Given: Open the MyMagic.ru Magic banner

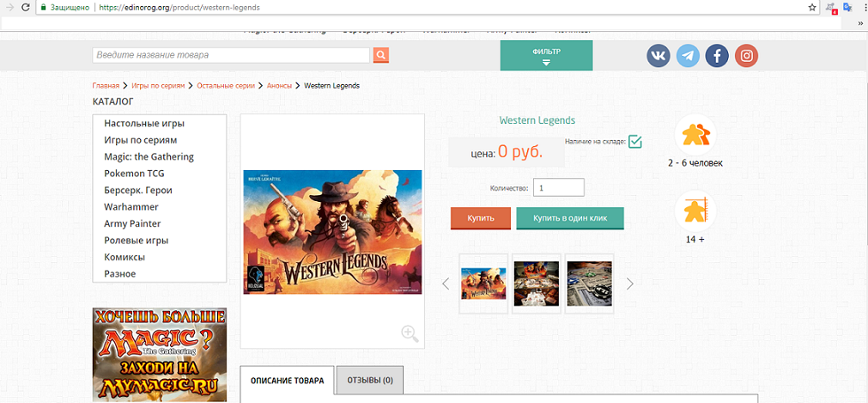Looking at the screenshot, I should 160,355.
